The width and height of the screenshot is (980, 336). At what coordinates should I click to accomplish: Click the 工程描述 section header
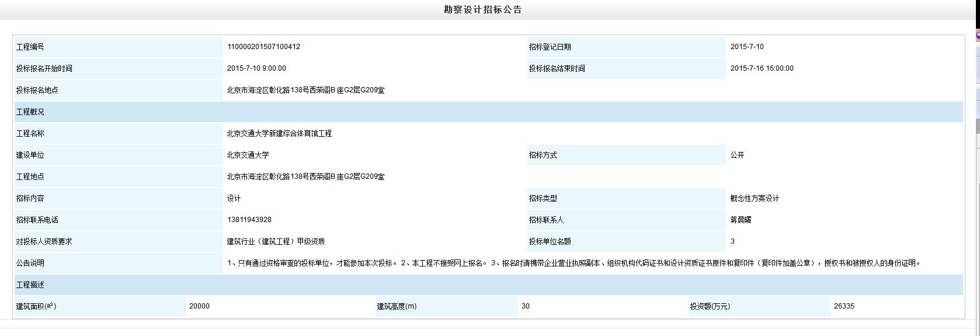coord(30,285)
